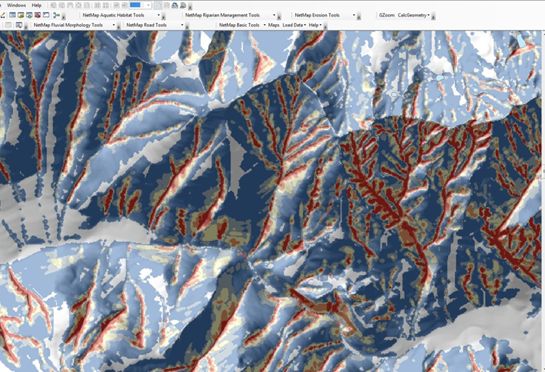Click the Maps button on NetMap toolbar

(274, 25)
